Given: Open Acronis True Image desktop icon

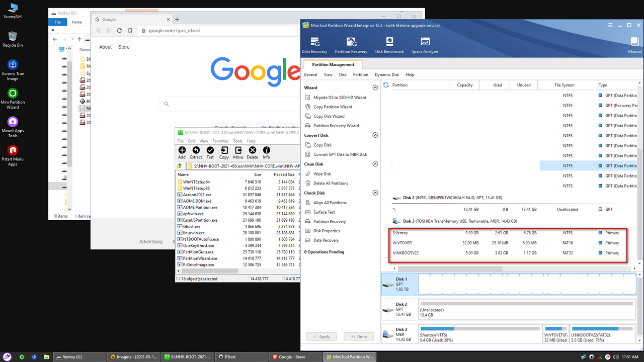Looking at the screenshot, I should tap(13, 70).
